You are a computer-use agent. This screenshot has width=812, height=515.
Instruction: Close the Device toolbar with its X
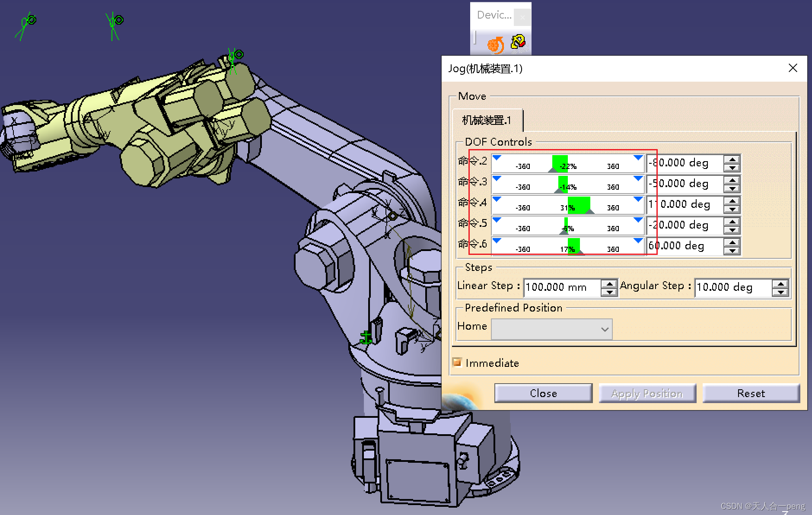[x=522, y=17]
